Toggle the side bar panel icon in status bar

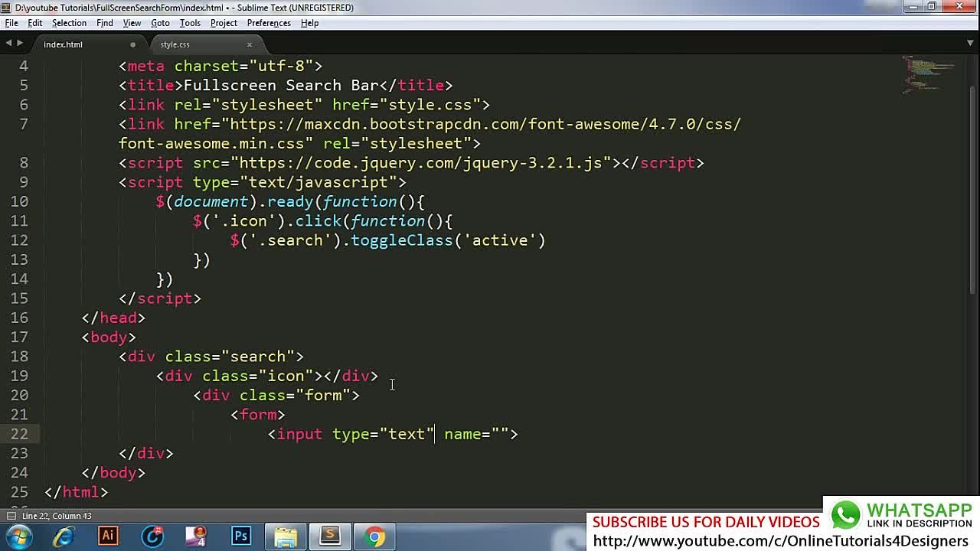(x=11, y=517)
